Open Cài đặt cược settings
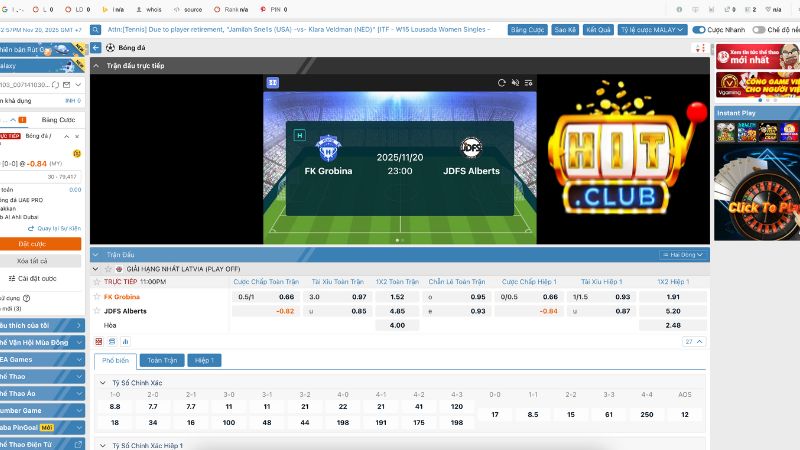The height and width of the screenshot is (450, 800). click(32, 279)
